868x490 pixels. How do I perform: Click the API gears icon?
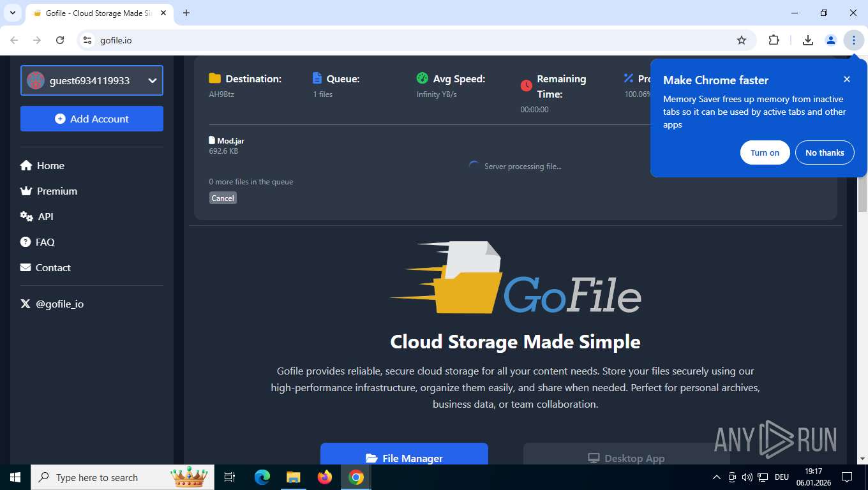click(x=27, y=216)
